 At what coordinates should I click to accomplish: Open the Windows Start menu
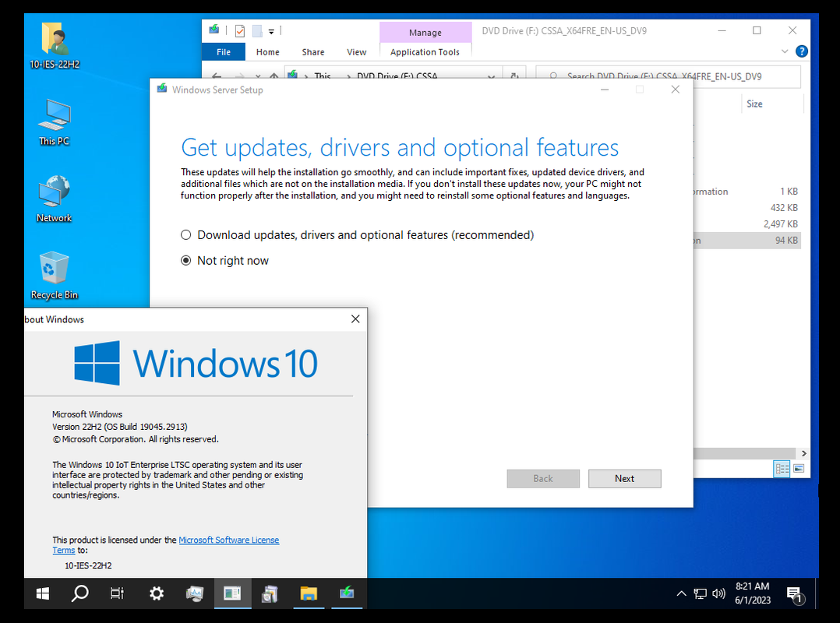42,593
